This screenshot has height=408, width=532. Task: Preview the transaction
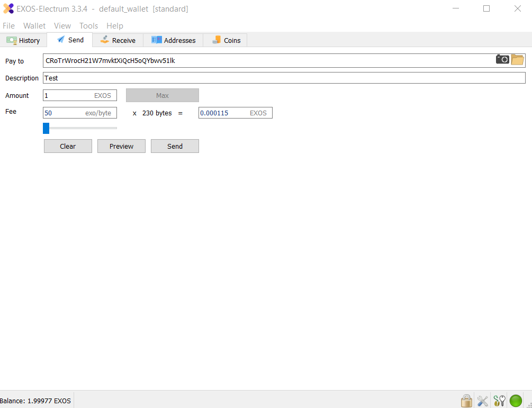tap(121, 146)
